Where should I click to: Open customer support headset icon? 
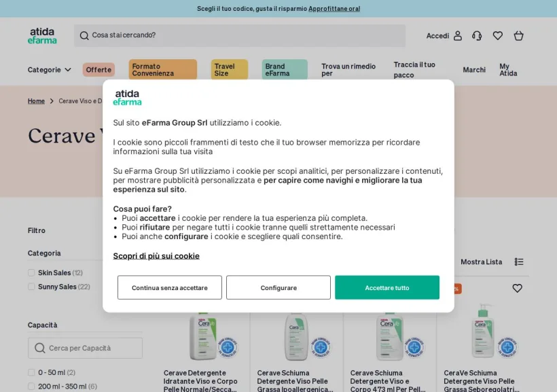coord(477,35)
